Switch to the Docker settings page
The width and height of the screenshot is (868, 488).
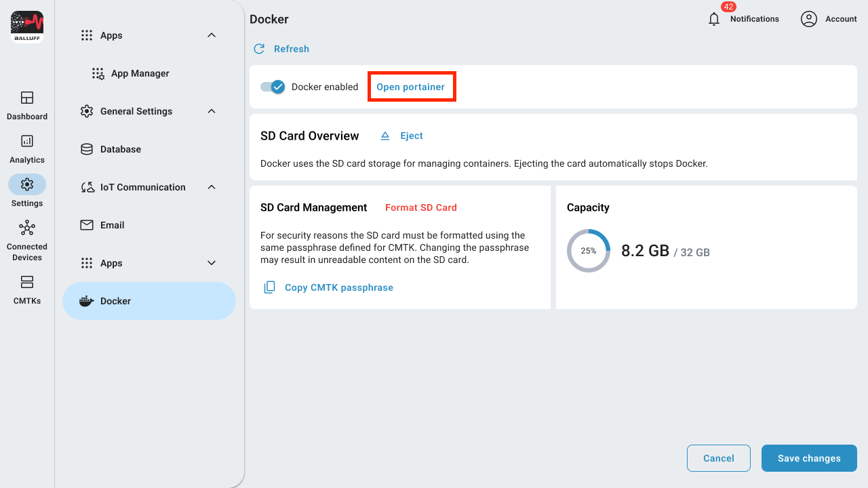click(x=115, y=300)
